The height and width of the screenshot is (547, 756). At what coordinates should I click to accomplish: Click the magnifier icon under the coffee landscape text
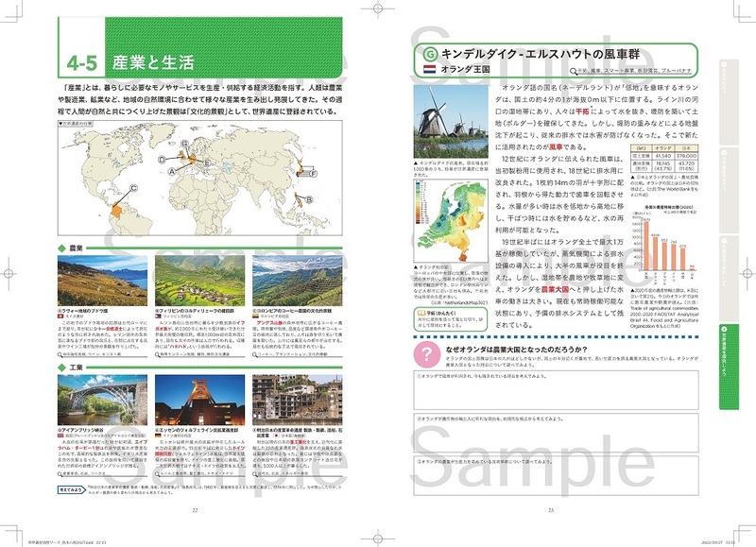(255, 354)
